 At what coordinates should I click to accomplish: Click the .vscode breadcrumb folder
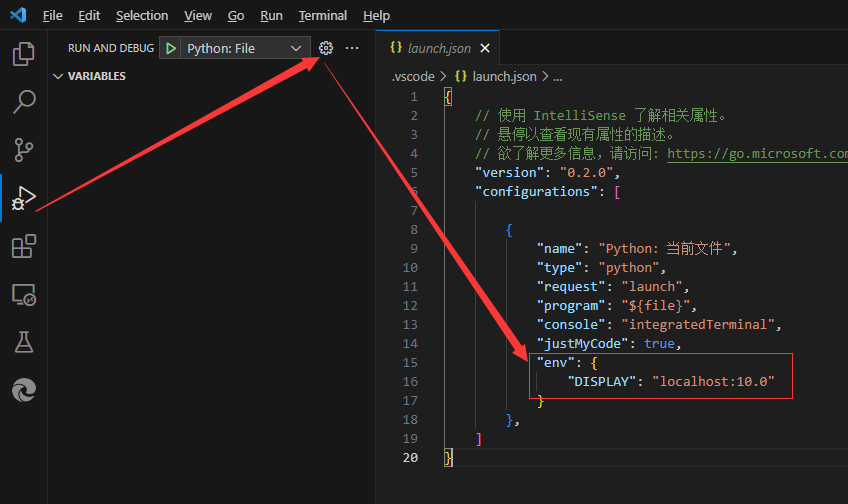[x=413, y=76]
